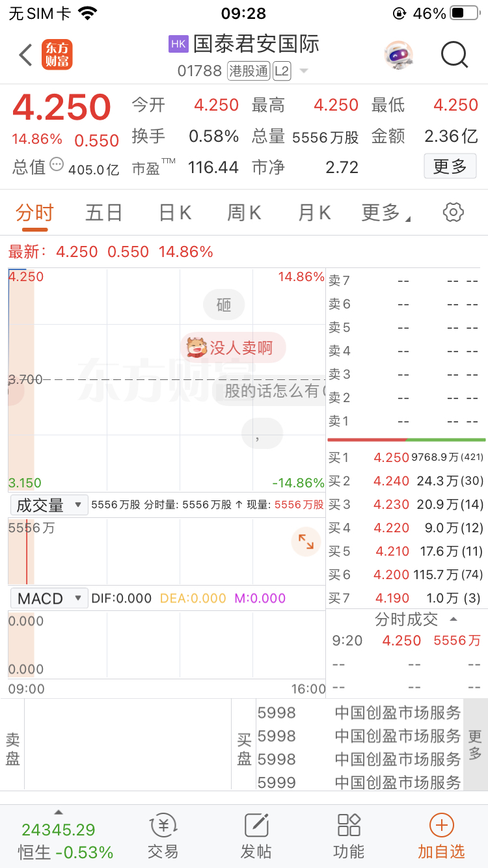This screenshot has width=488, height=868.
Task: Tap the large 4.250 price
Action: [x=62, y=107]
